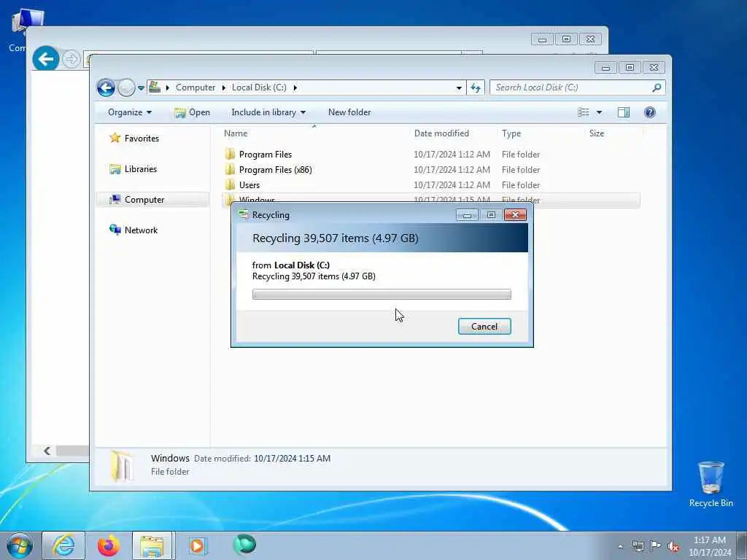Click the Recycling dialog title icon
Screen dimensions: 747x560
pyautogui.click(x=244, y=215)
